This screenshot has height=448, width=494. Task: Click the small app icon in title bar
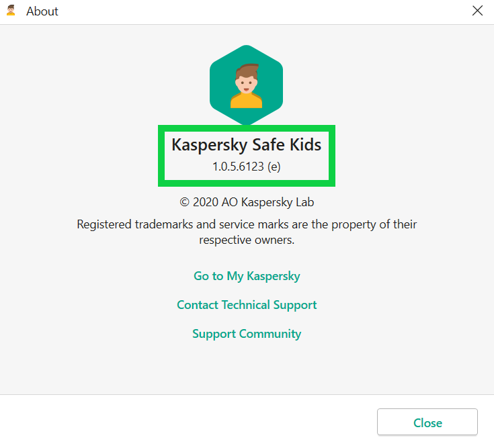coord(11,11)
